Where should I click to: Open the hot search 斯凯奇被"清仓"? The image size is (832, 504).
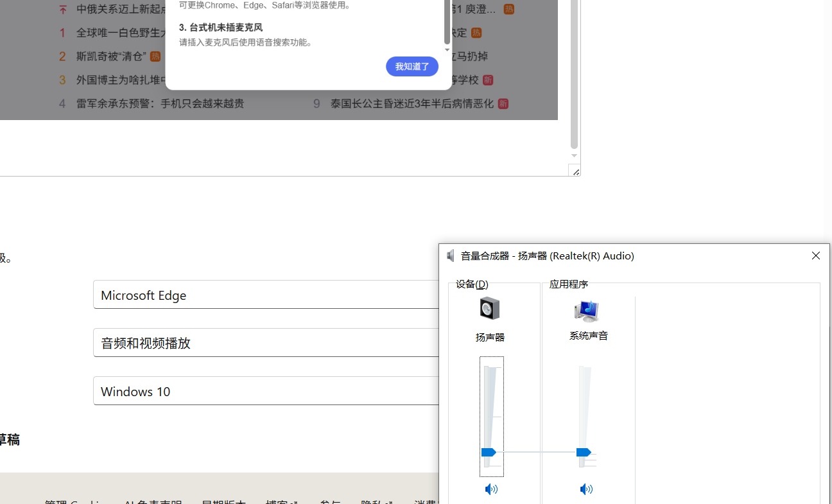pos(111,56)
